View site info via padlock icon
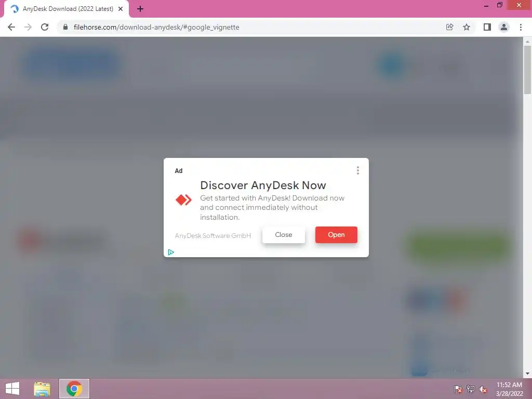Screen dimensions: 532x399 click(65, 27)
